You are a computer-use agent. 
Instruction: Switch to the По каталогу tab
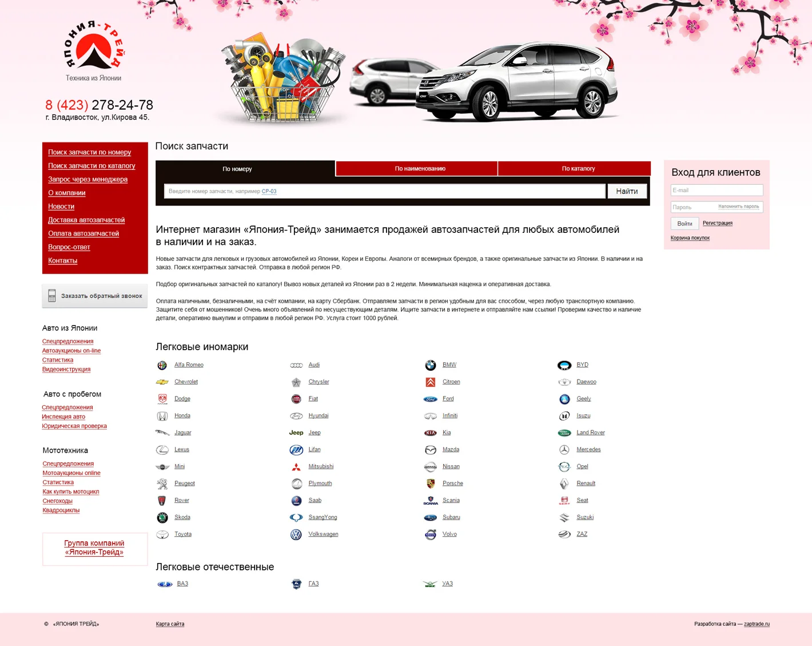click(x=574, y=169)
